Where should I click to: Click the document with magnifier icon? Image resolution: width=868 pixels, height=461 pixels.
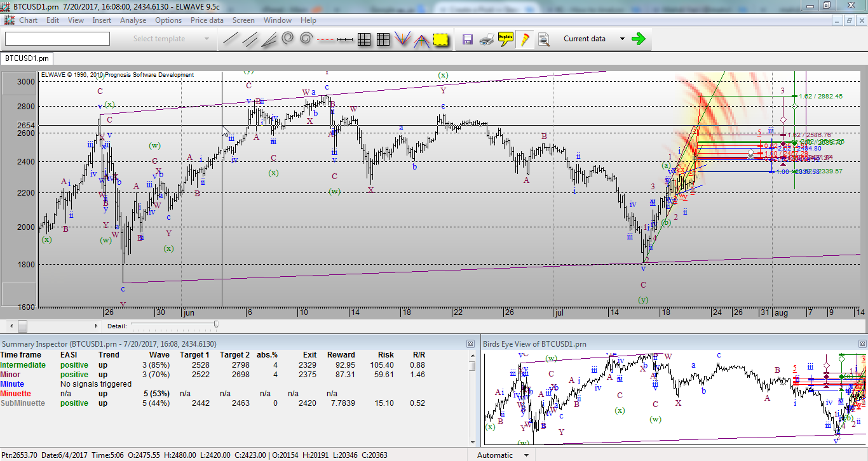click(x=544, y=39)
